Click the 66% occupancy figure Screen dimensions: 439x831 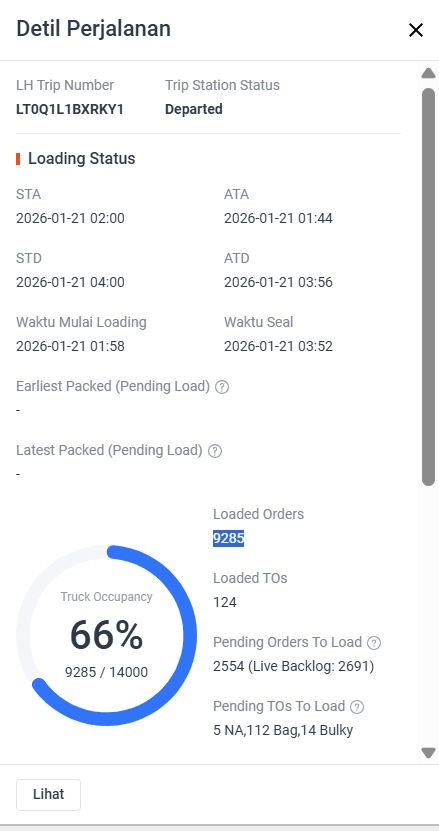[107, 635]
